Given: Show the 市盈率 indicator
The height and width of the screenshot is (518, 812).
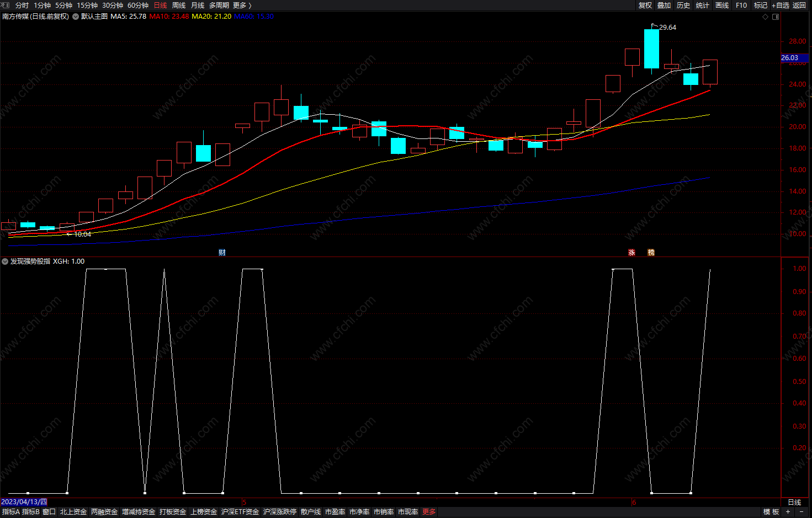Looking at the screenshot, I should point(335,512).
